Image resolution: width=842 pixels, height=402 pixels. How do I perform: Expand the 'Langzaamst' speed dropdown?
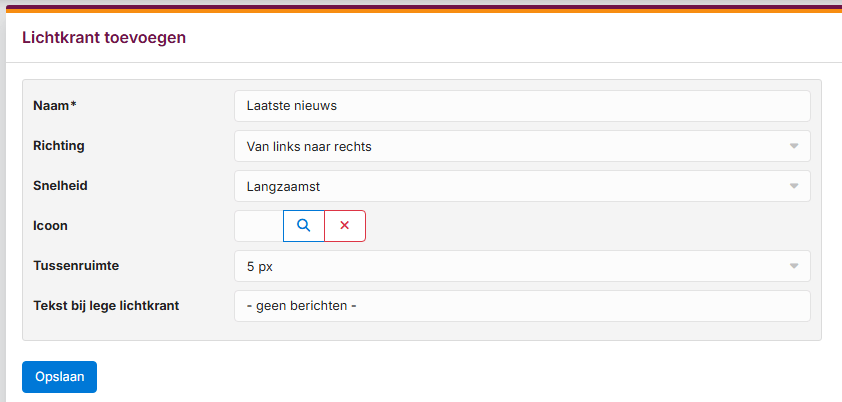520,186
